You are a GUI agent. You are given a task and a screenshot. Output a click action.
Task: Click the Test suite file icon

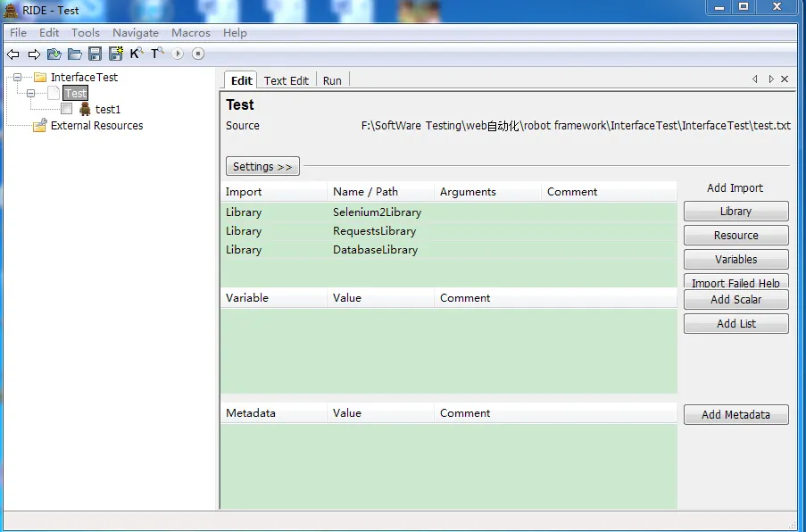pyautogui.click(x=54, y=93)
